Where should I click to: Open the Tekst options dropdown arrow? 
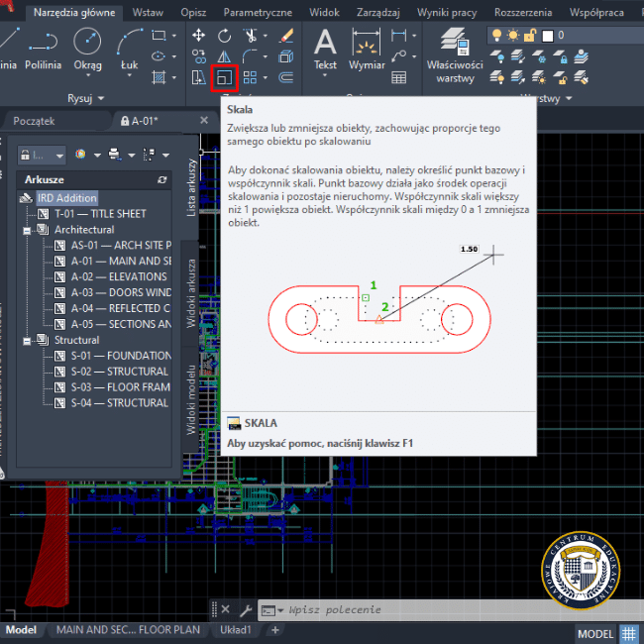325,75
